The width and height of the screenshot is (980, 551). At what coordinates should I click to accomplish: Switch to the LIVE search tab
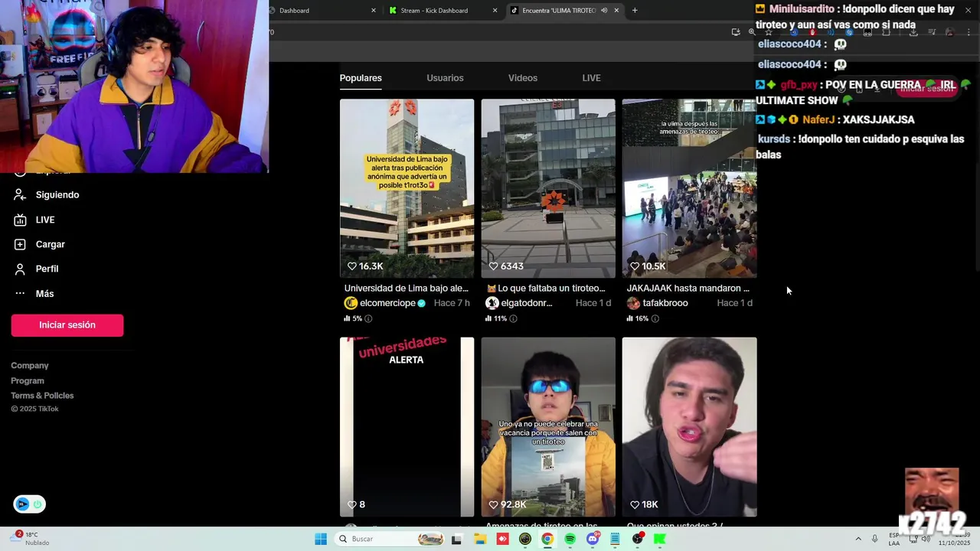591,78
